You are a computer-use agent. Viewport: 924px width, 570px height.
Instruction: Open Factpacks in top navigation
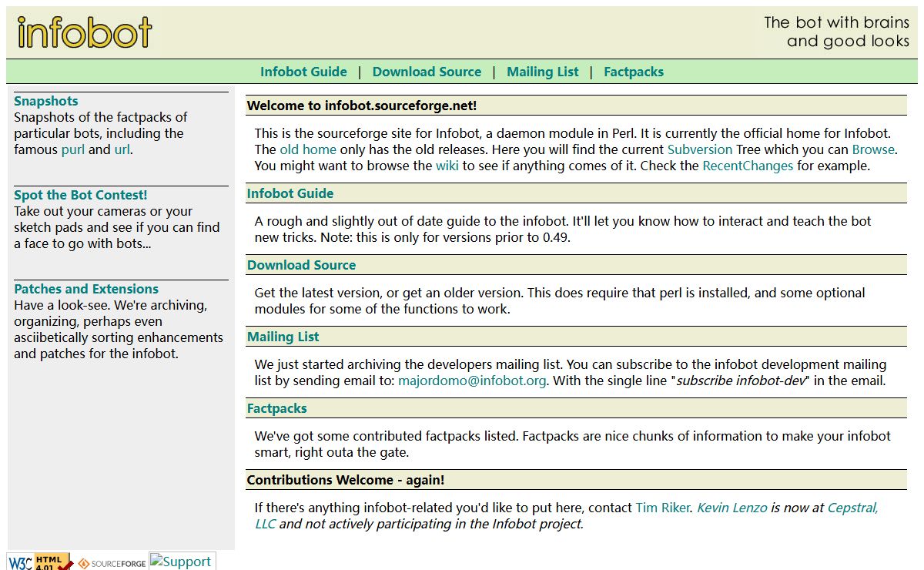tap(633, 72)
